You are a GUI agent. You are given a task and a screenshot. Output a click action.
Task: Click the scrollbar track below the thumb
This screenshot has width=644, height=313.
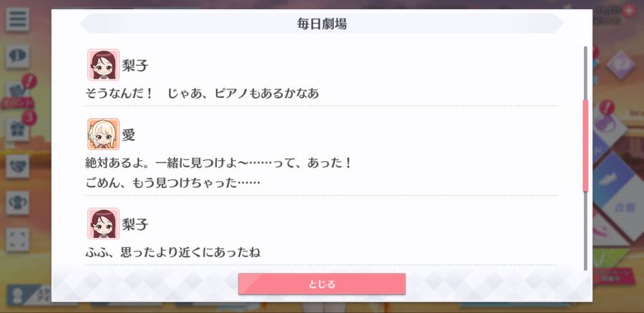pyautogui.click(x=585, y=231)
